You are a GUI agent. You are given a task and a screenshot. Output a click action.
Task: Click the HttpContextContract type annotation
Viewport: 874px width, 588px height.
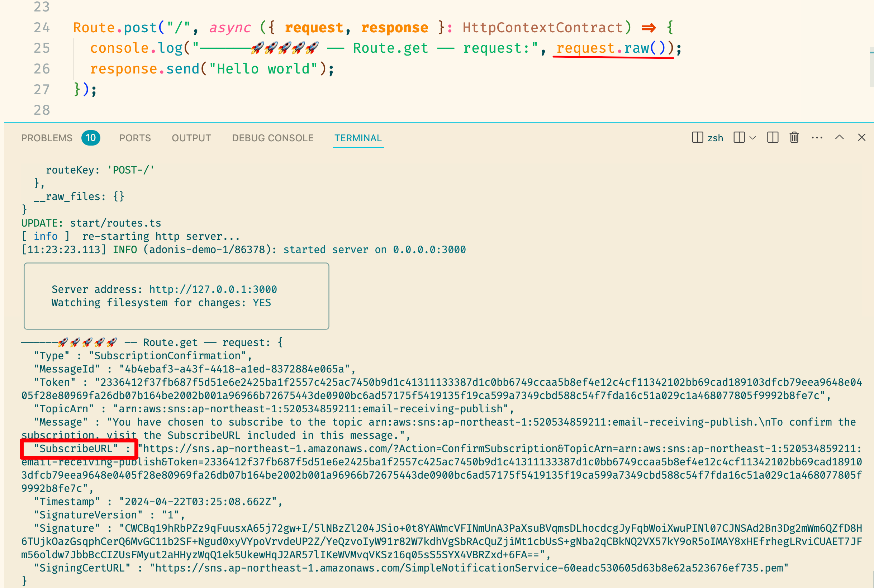point(543,28)
